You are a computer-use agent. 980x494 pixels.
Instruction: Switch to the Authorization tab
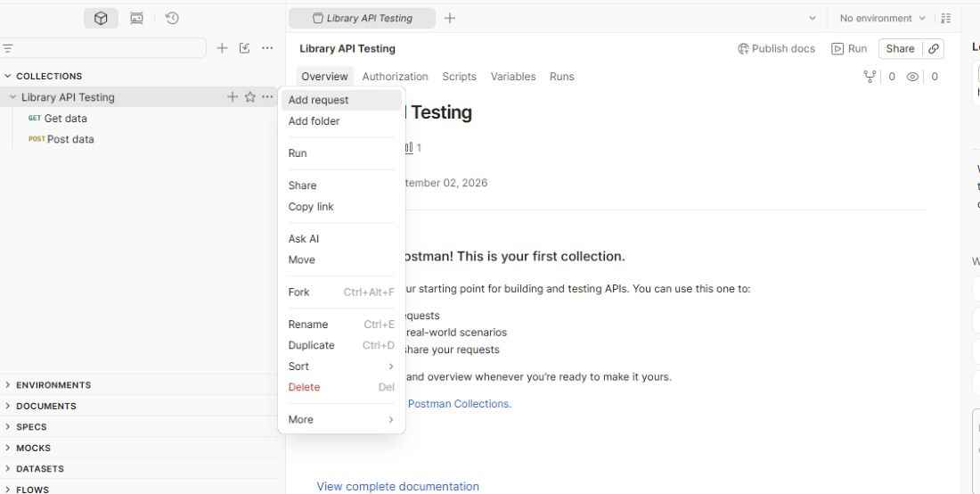(x=395, y=77)
